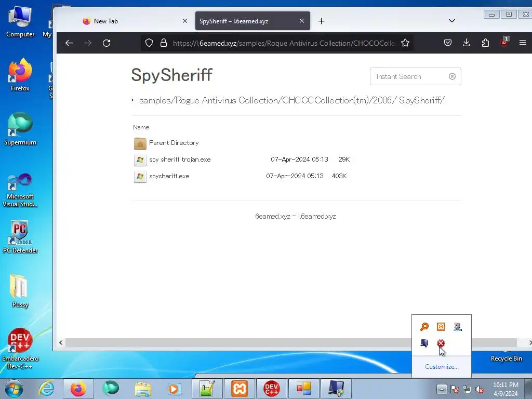The image size is (532, 399).
Task: Click the Parent Directory folder icon
Action: [140, 143]
